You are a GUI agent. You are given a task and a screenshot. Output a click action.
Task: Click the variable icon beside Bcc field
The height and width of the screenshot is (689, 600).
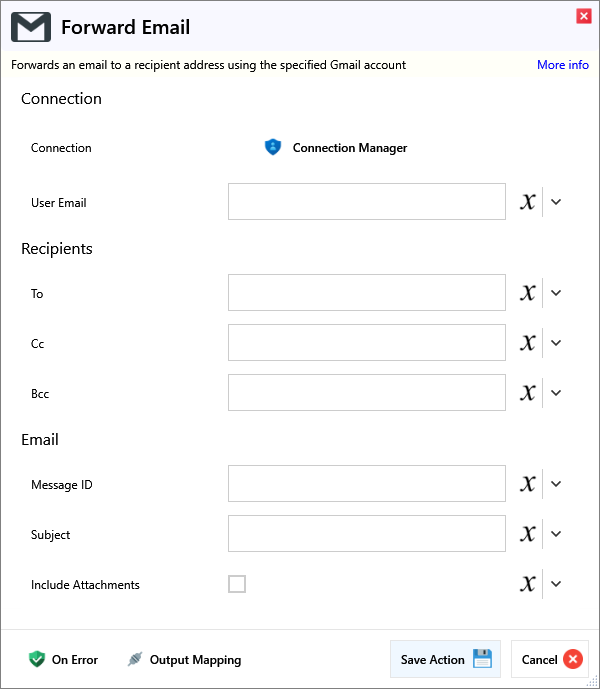528,393
